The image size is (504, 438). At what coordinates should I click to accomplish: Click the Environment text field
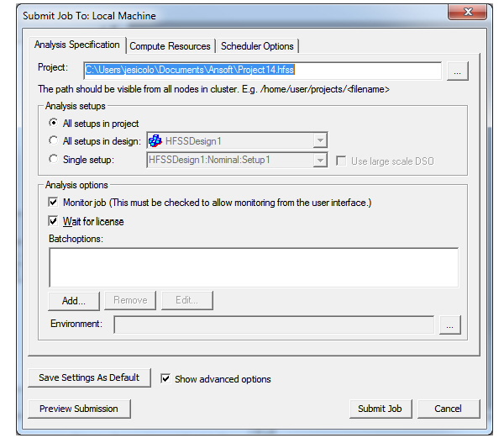[x=274, y=325]
